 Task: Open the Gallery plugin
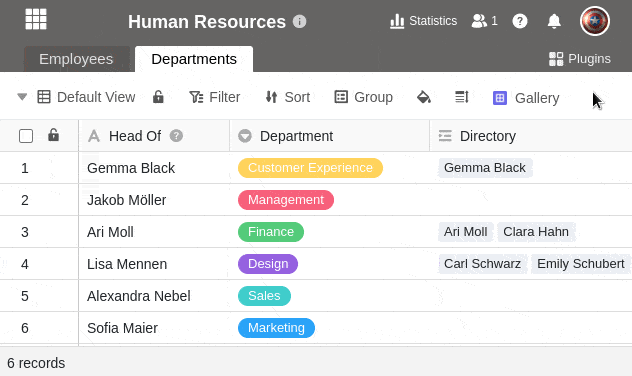526,98
